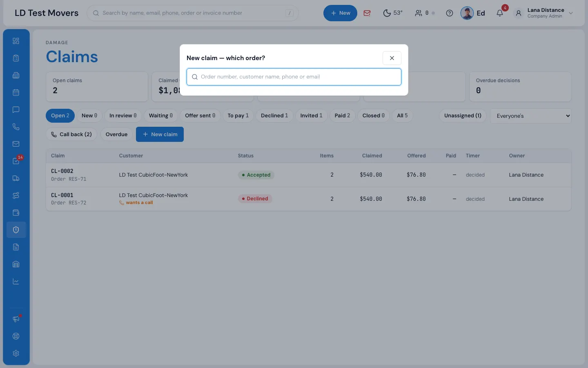Screen dimensions: 588x368
Task: Open tasks icon with 14 badge
Action: pyautogui.click(x=16, y=161)
